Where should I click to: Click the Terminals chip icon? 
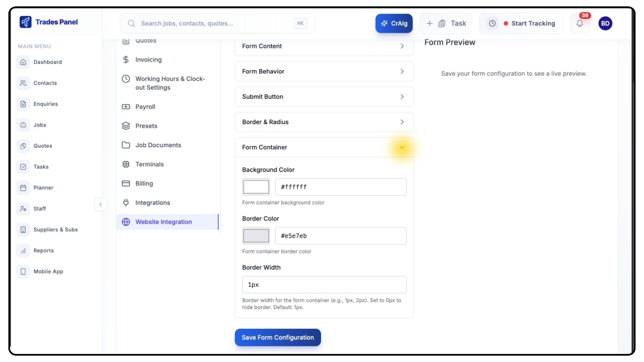click(126, 164)
